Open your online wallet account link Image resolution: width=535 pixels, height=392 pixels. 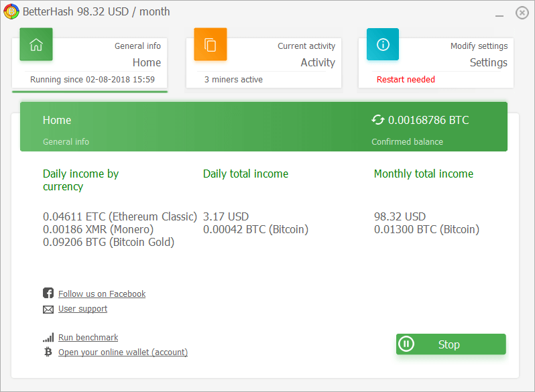pos(123,352)
